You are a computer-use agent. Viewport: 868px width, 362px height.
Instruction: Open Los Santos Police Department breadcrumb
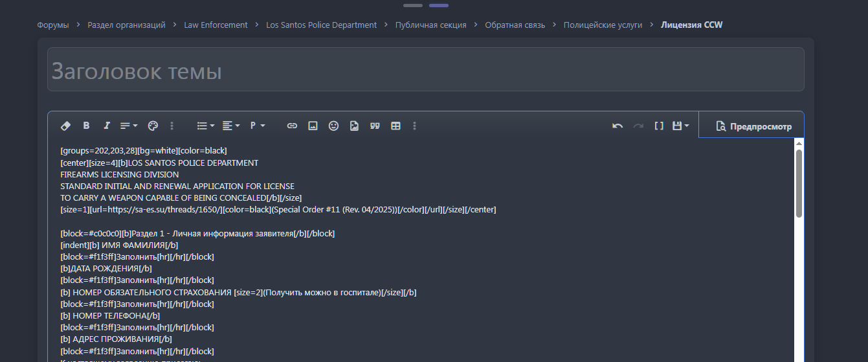tap(321, 25)
